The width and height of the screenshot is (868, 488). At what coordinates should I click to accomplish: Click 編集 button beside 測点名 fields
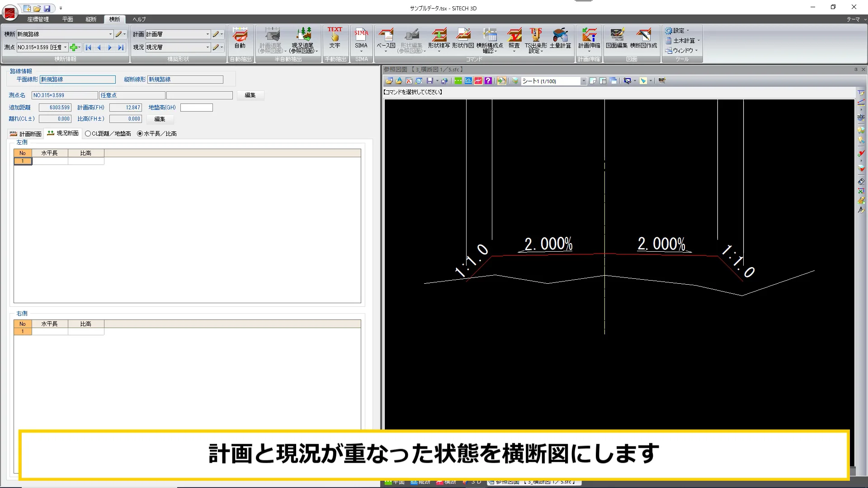coord(250,95)
